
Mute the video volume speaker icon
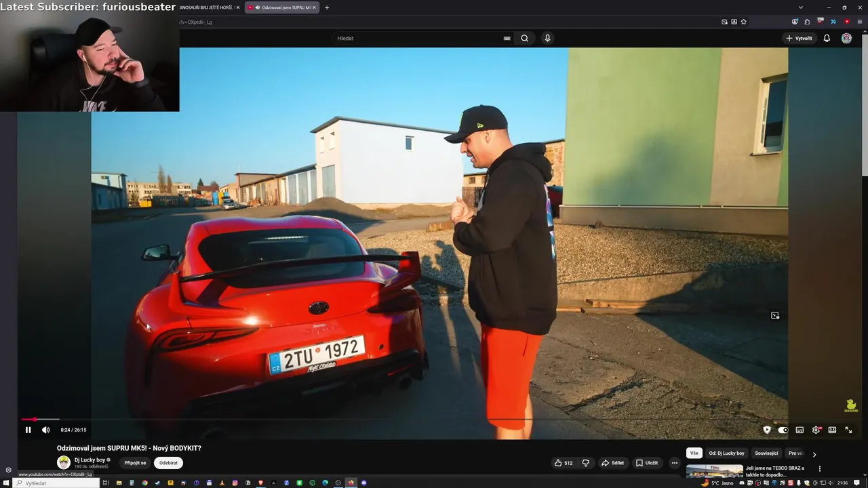coord(45,430)
